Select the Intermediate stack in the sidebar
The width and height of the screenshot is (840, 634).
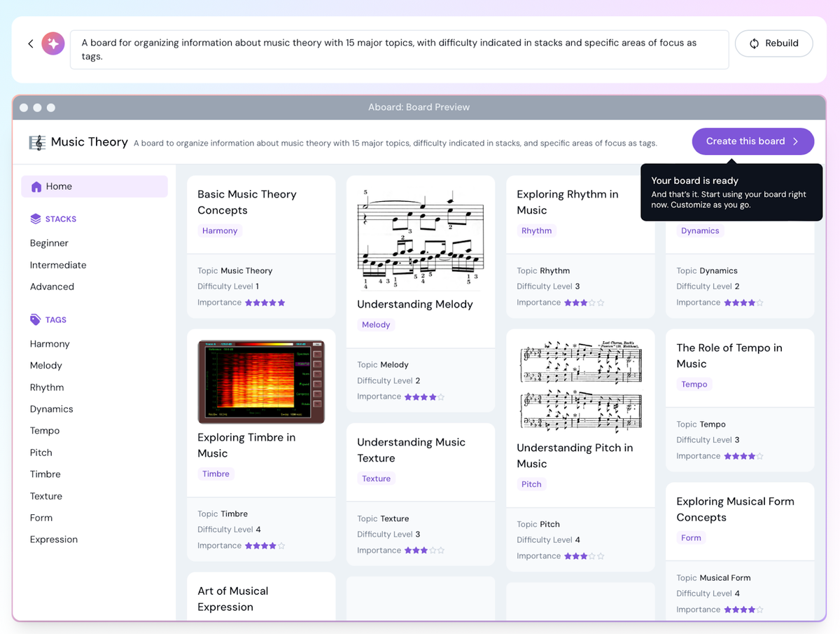click(58, 265)
